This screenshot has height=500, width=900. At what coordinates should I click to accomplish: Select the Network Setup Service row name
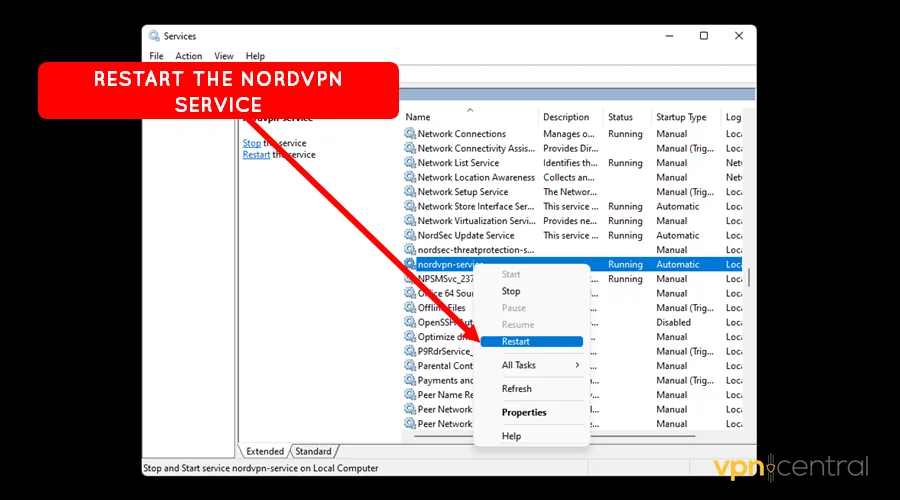(463, 191)
